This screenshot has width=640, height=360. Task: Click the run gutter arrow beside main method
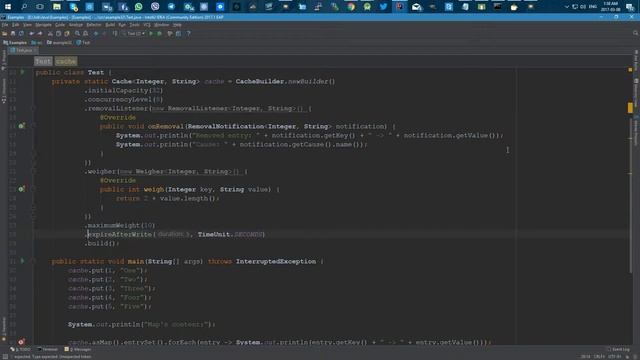[x=22, y=261]
